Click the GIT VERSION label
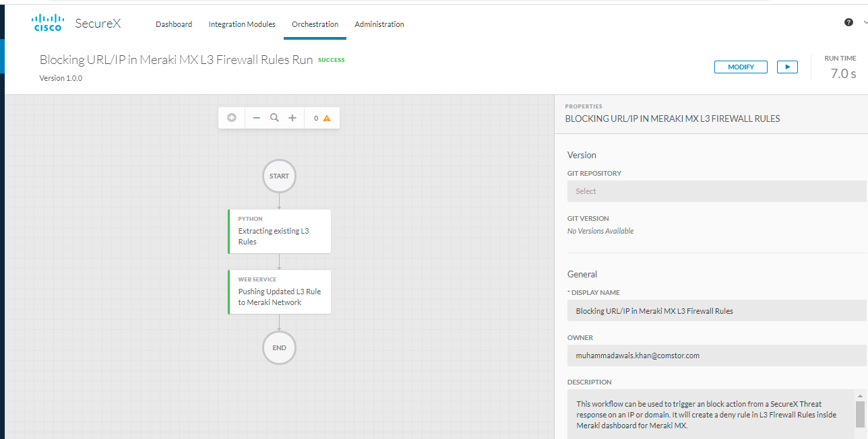 pyautogui.click(x=588, y=218)
